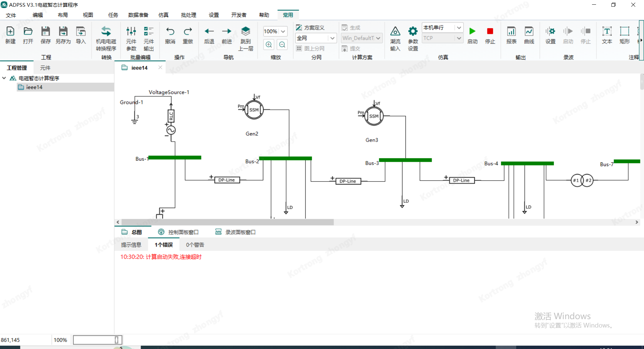Collapse the 电磁暂态计算程序 tree node
This screenshot has width=644, height=349.
point(4,78)
